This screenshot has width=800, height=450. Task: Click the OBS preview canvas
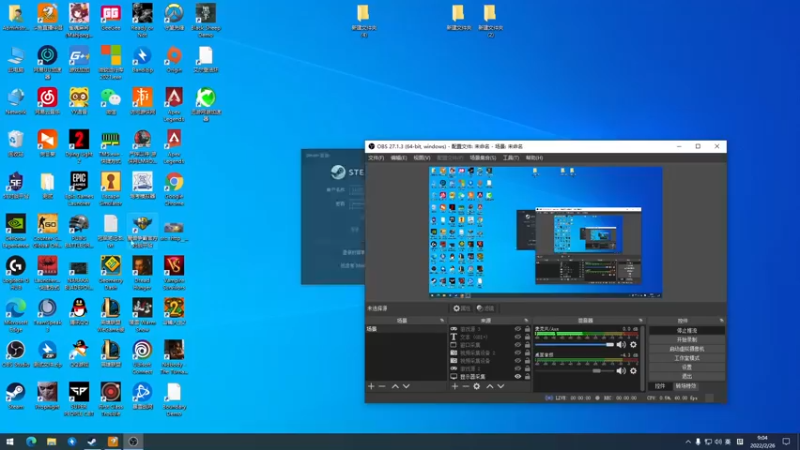(x=545, y=232)
